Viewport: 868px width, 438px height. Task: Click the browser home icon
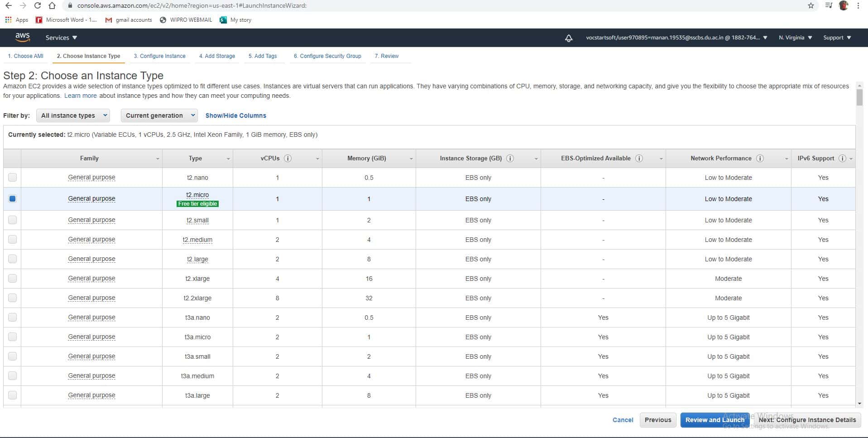click(x=52, y=5)
